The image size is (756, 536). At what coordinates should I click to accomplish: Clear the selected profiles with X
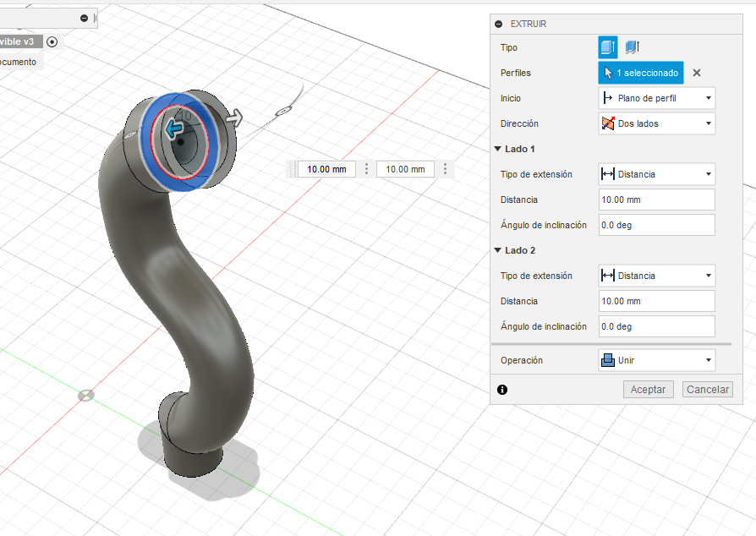(x=696, y=73)
